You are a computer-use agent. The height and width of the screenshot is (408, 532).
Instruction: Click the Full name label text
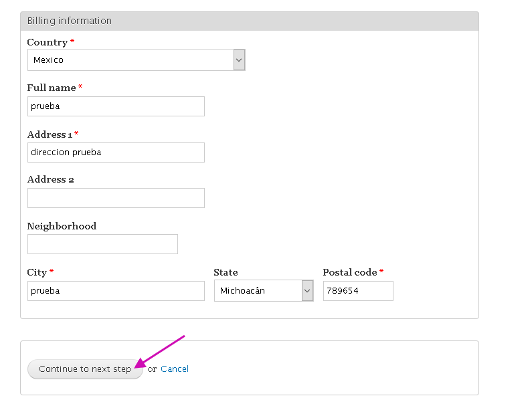pos(52,88)
